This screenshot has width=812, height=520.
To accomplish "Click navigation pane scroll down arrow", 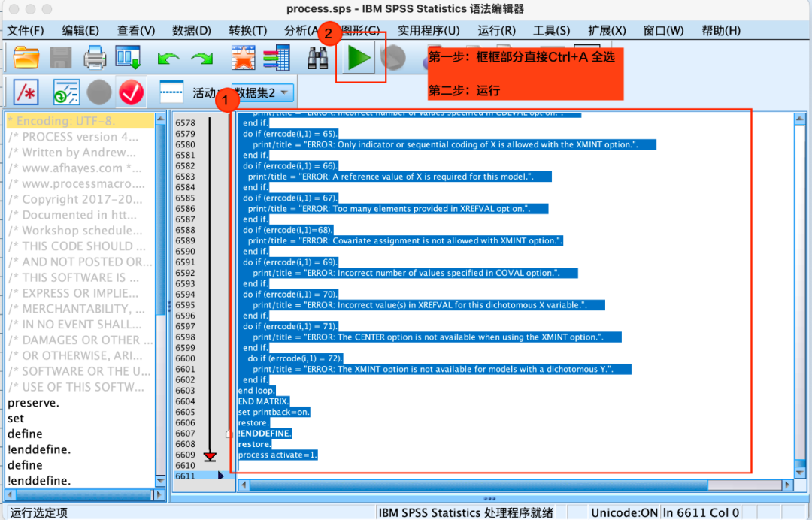I will pyautogui.click(x=161, y=481).
